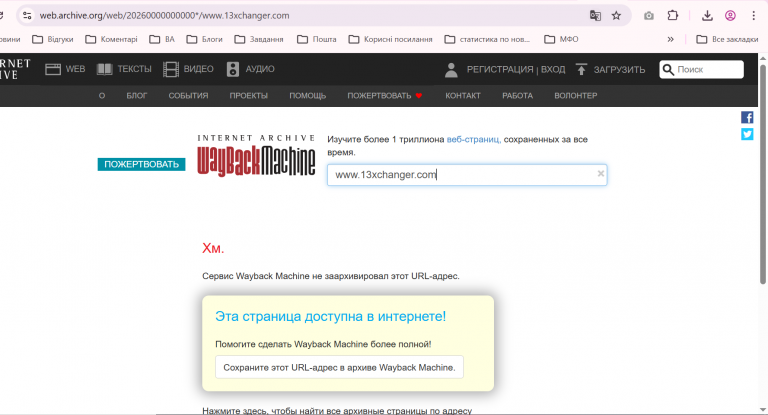Image resolution: width=768 pixels, height=415 pixels.
Task: Open the КОНТАКТ nav item
Action: tap(463, 96)
